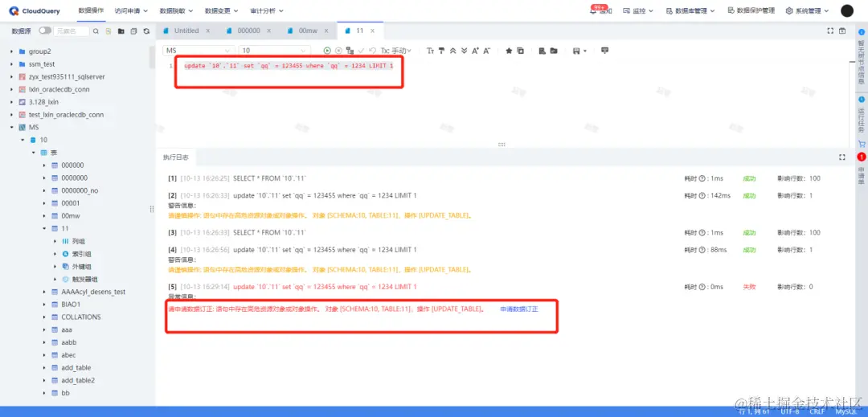Click the folder icon in data source panel
The width and height of the screenshot is (868, 417).
pyautogui.click(x=121, y=31)
